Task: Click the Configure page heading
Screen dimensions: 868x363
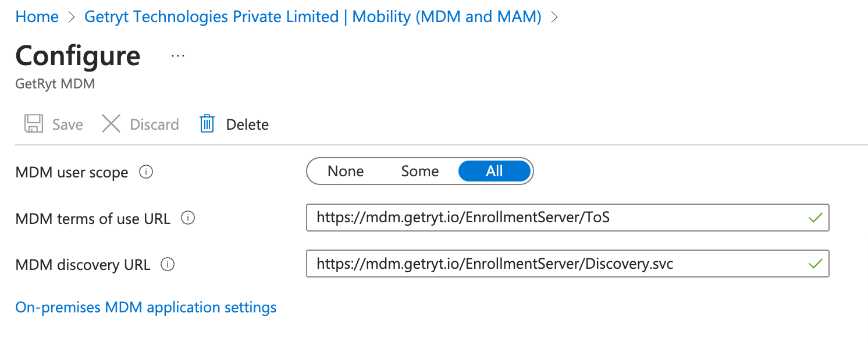Action: pyautogui.click(x=78, y=56)
